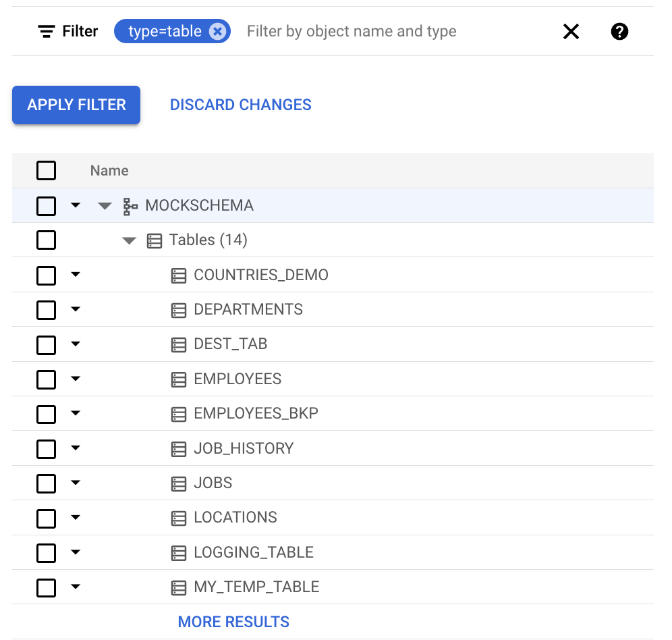Collapse the Tables (14) node
The image size is (672, 640).
pos(129,240)
